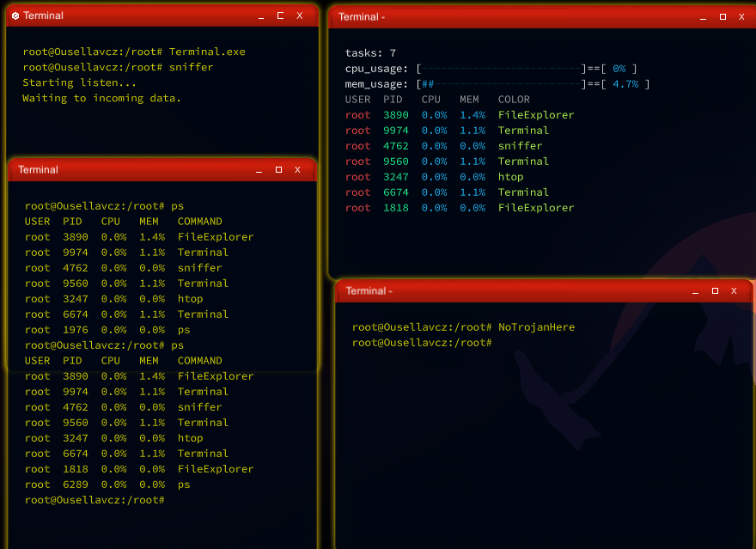This screenshot has width=756, height=549.
Task: Select PID 6674 Terminal row in htop window
Action: point(447,192)
